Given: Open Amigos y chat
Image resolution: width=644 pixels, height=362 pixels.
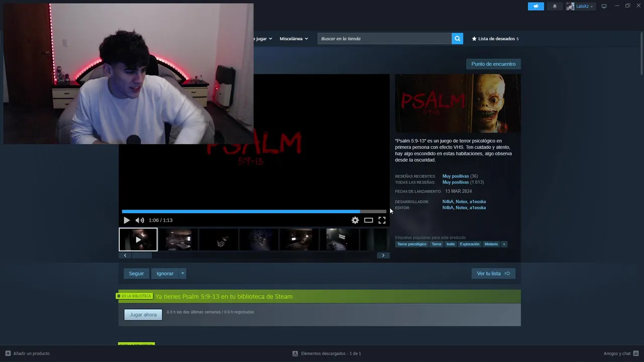Looking at the screenshot, I should pos(617,353).
